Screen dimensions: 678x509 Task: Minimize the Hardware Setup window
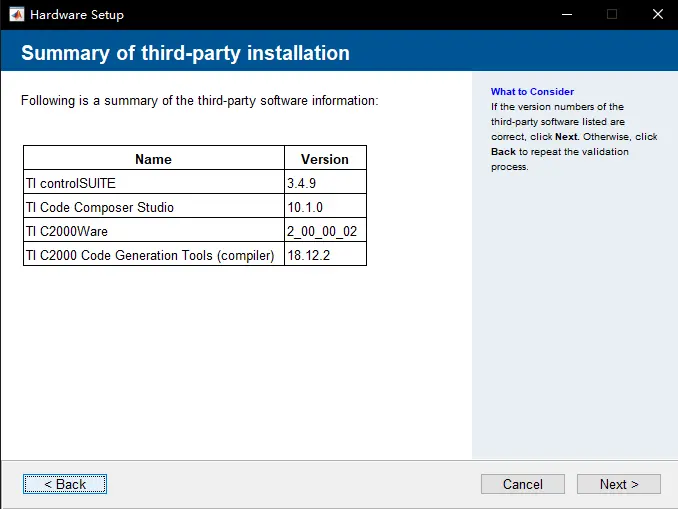coord(567,14)
